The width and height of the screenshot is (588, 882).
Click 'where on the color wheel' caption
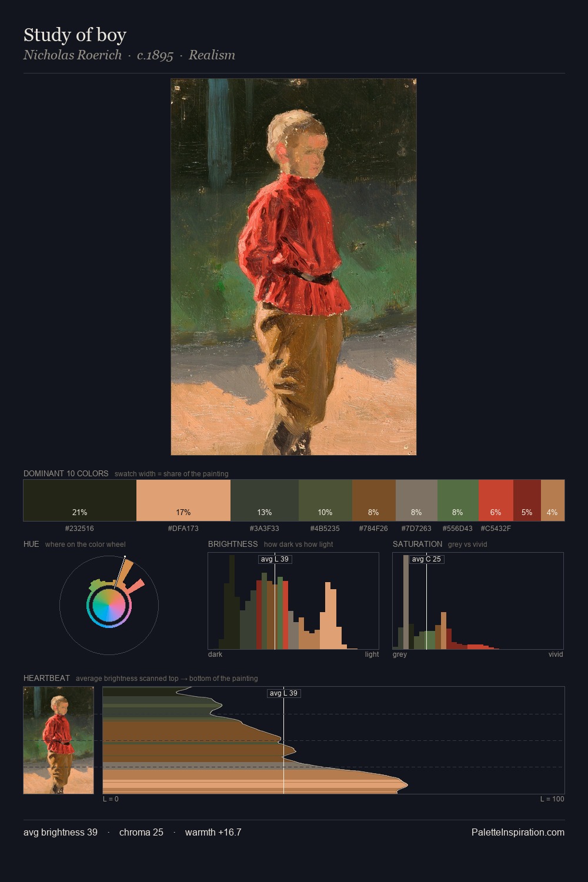coord(85,544)
